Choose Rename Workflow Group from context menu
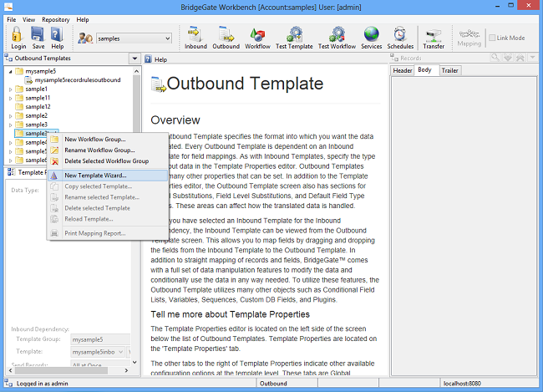 (108, 150)
